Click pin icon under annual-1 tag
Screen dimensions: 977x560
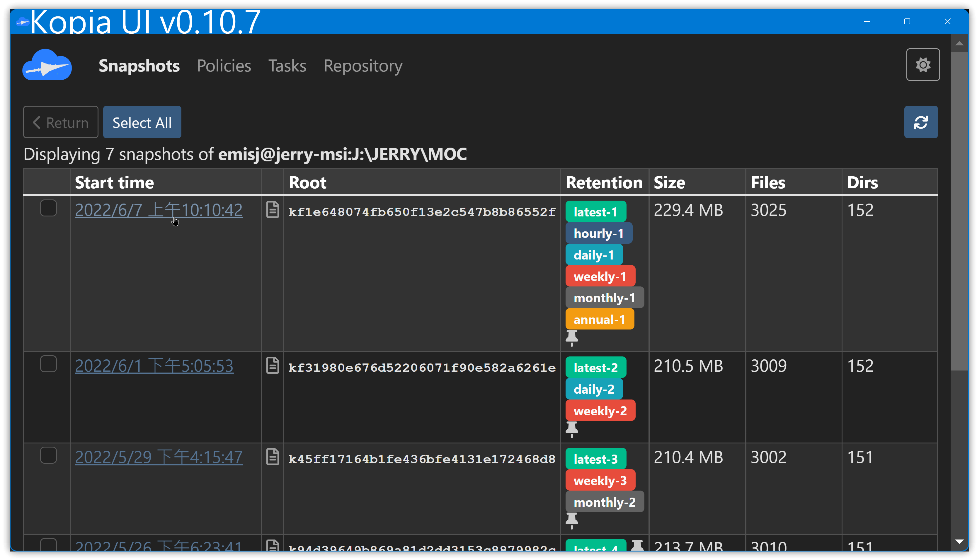click(x=571, y=338)
